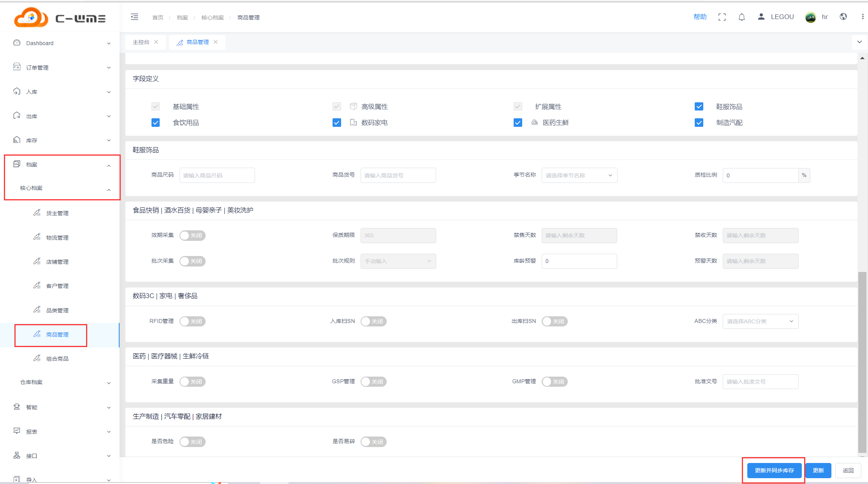The height and width of the screenshot is (484, 868).
Task: Uncheck the 医药生鲜 checkbox
Action: [x=518, y=123]
